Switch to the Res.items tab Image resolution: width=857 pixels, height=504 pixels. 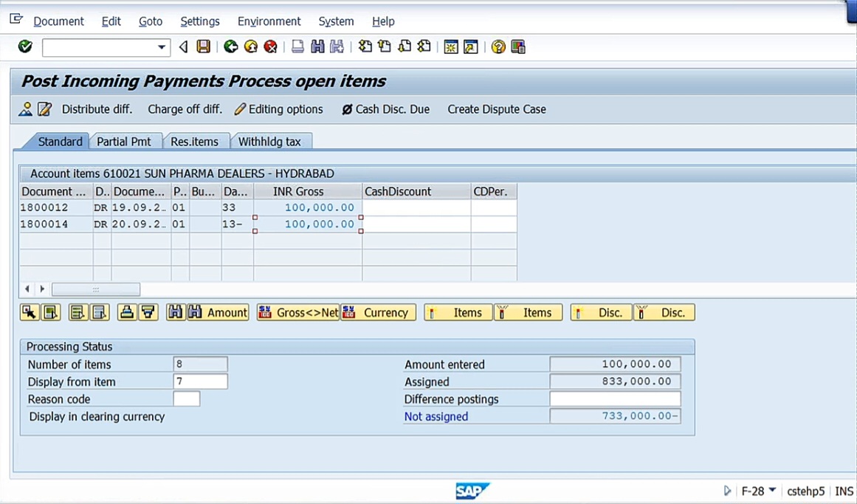(x=195, y=142)
